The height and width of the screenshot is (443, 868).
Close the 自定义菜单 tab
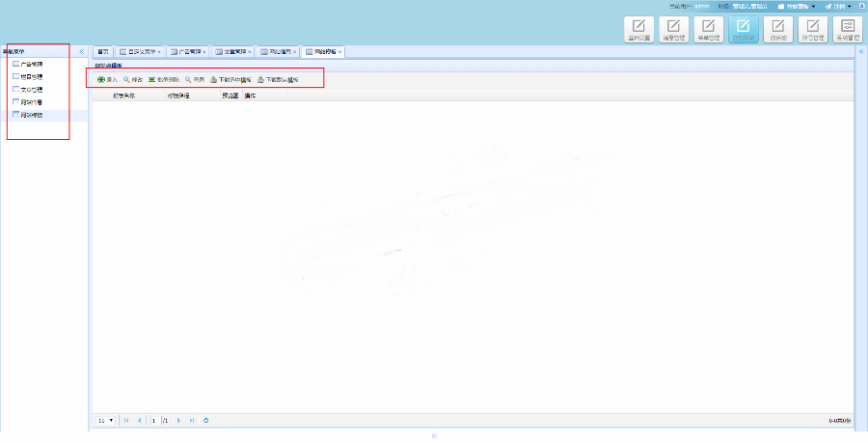pos(159,52)
